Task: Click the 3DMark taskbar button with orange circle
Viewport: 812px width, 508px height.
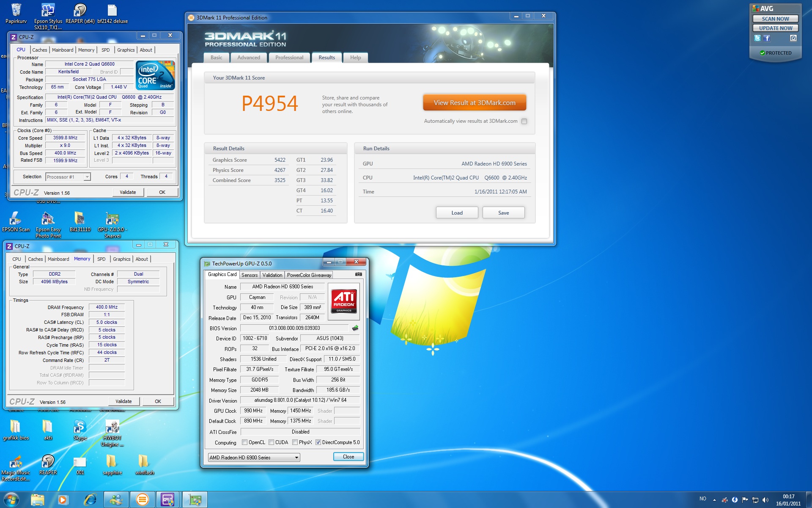Action: (x=143, y=500)
